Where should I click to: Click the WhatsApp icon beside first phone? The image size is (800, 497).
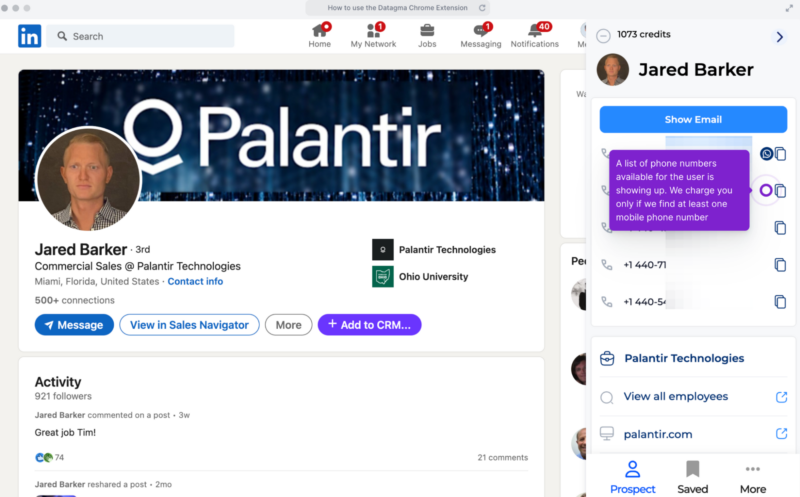[766, 154]
